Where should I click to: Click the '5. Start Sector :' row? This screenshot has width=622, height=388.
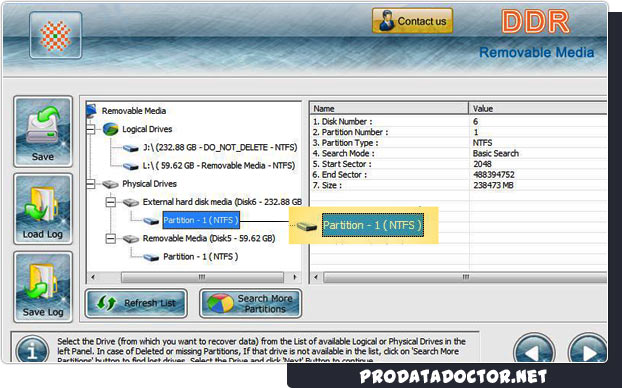point(458,164)
